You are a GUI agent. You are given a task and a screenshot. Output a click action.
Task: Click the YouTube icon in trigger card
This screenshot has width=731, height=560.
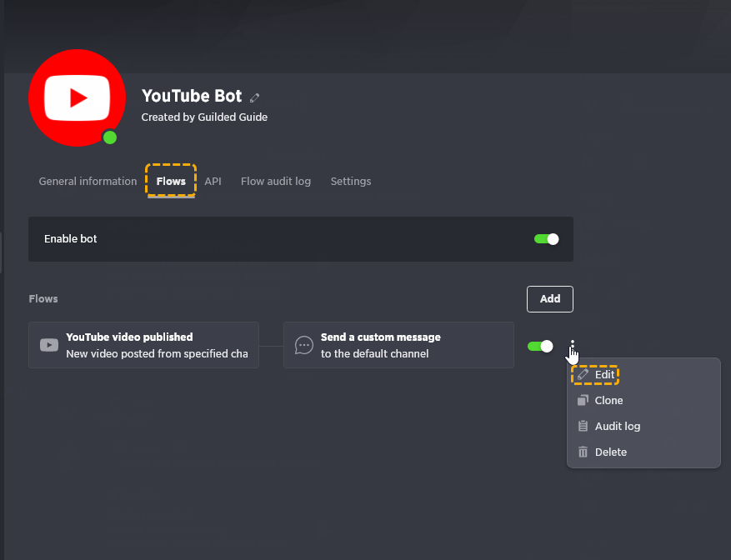pyautogui.click(x=49, y=345)
